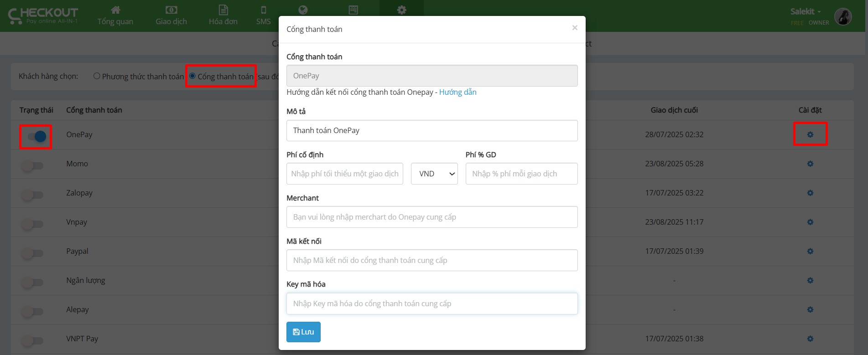Open the VND currency dropdown
Viewport: 868px width, 355px height.
[x=434, y=174]
